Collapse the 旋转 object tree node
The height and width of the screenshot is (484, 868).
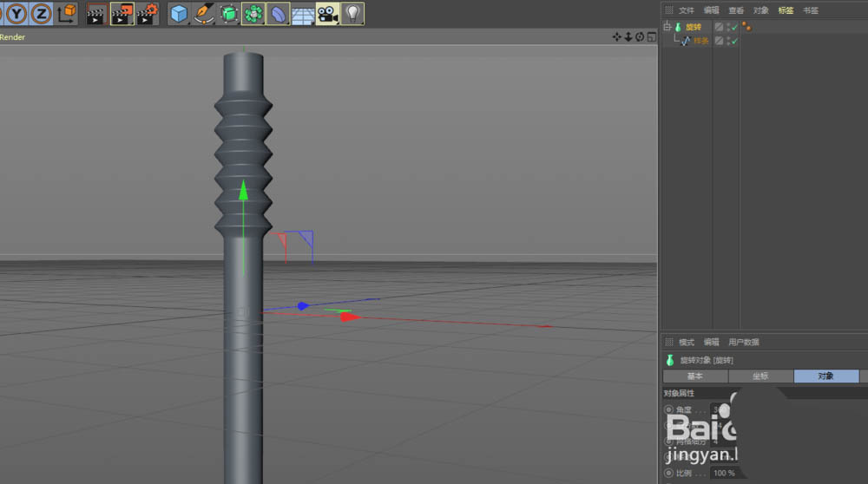click(x=667, y=27)
